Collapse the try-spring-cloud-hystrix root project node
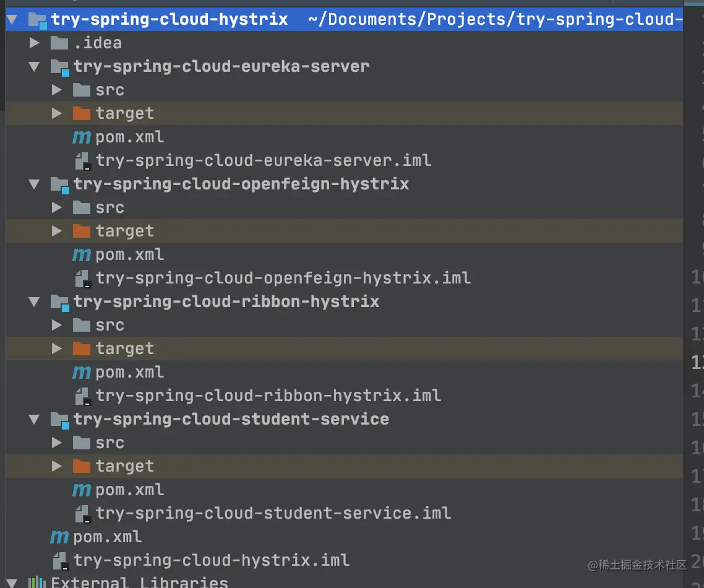704x588 pixels. pyautogui.click(x=12, y=19)
